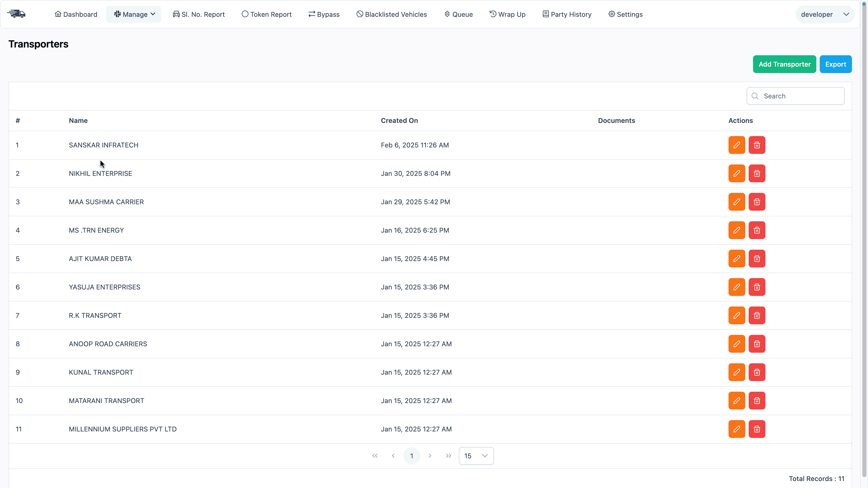Screen dimensions: 868x488
Task: Expand the Manage dropdown menu
Action: (134, 14)
